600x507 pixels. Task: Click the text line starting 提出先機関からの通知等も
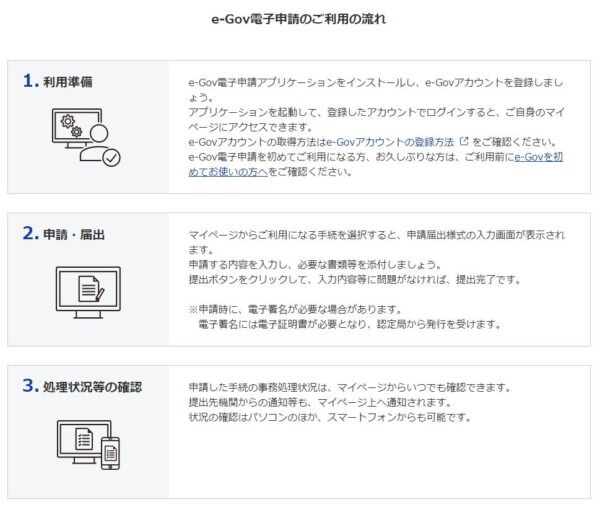320,403
